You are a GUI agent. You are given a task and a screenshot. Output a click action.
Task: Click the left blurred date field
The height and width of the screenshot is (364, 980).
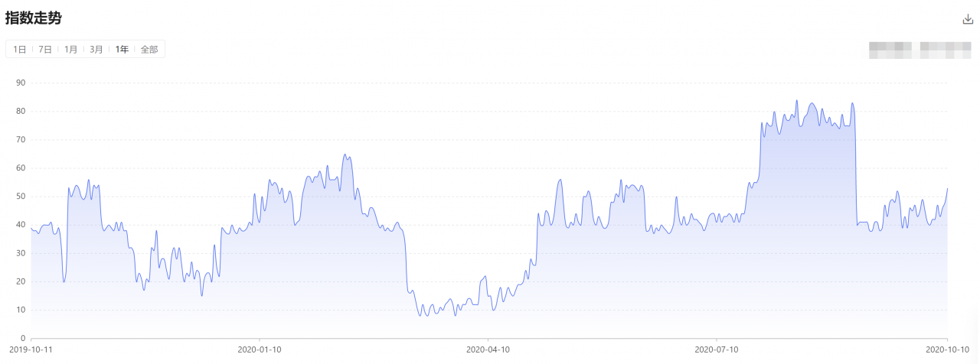[x=889, y=50]
